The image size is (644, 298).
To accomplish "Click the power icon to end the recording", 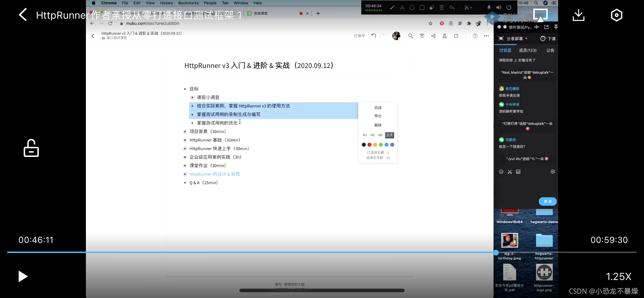I will pos(509,7).
